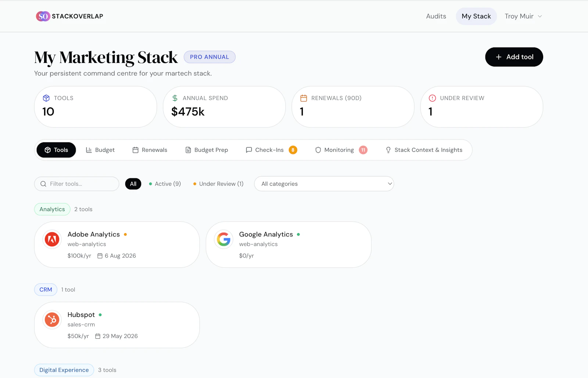
Task: Open the Google Analytics tool card
Action: pyautogui.click(x=288, y=245)
